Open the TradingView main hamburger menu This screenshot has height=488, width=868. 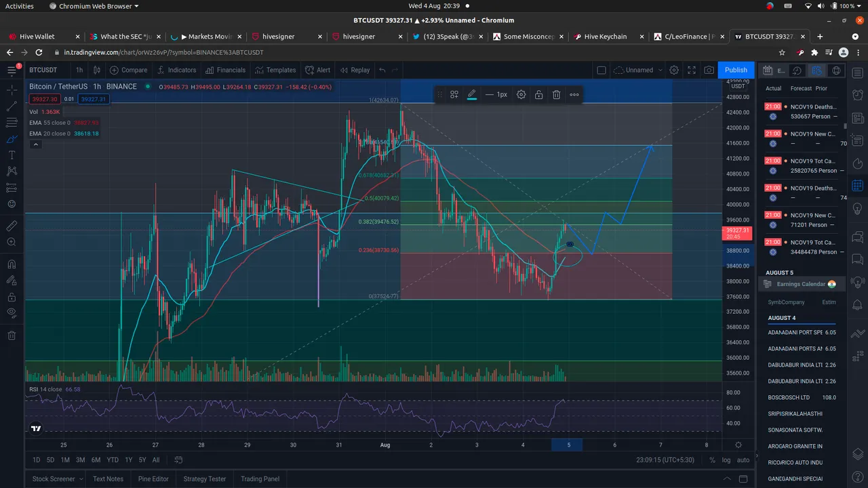[12, 70]
